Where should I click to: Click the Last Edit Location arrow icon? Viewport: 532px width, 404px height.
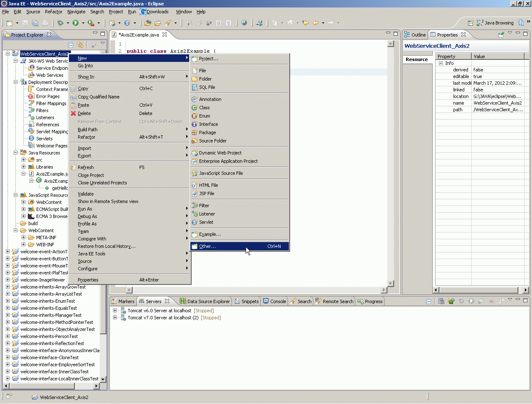[305, 23]
